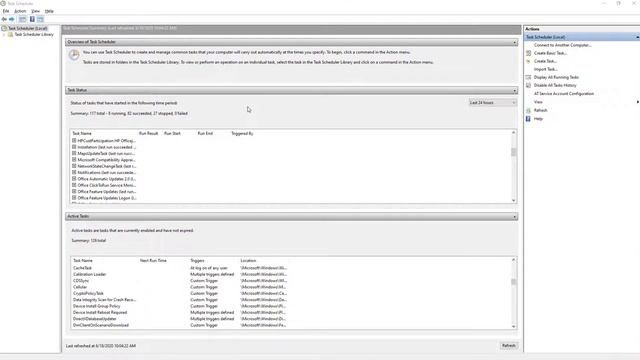Click the Help icon in Actions pane
The width and height of the screenshot is (640, 360).
coord(529,119)
